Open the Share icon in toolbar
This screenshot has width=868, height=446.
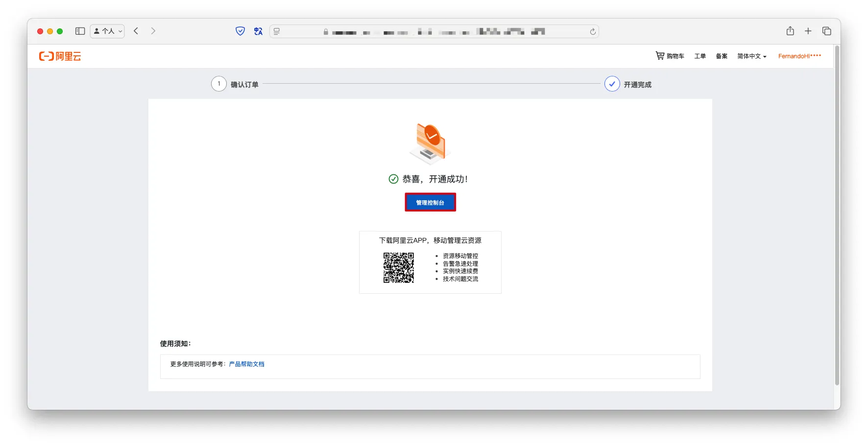(x=790, y=31)
